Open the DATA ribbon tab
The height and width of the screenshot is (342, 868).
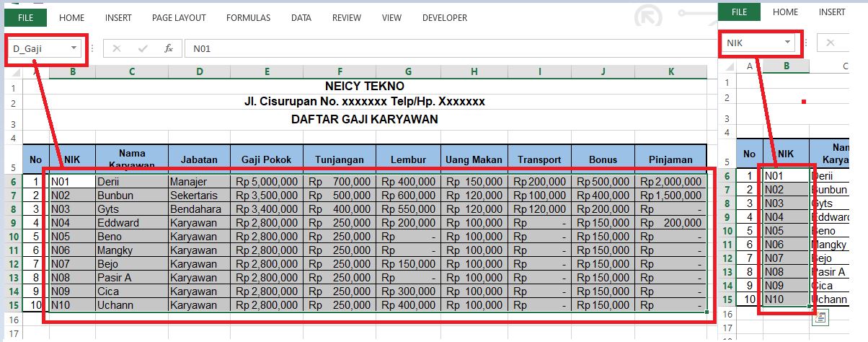pyautogui.click(x=301, y=17)
